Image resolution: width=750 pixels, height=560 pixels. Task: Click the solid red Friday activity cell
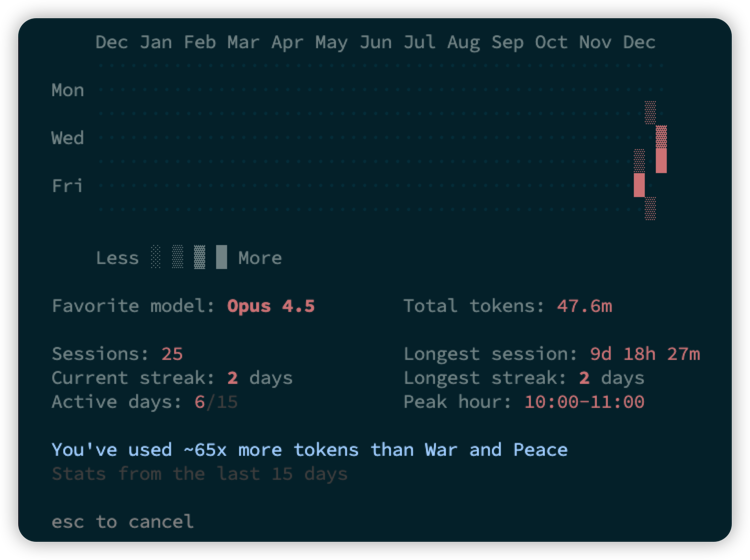tap(639, 185)
